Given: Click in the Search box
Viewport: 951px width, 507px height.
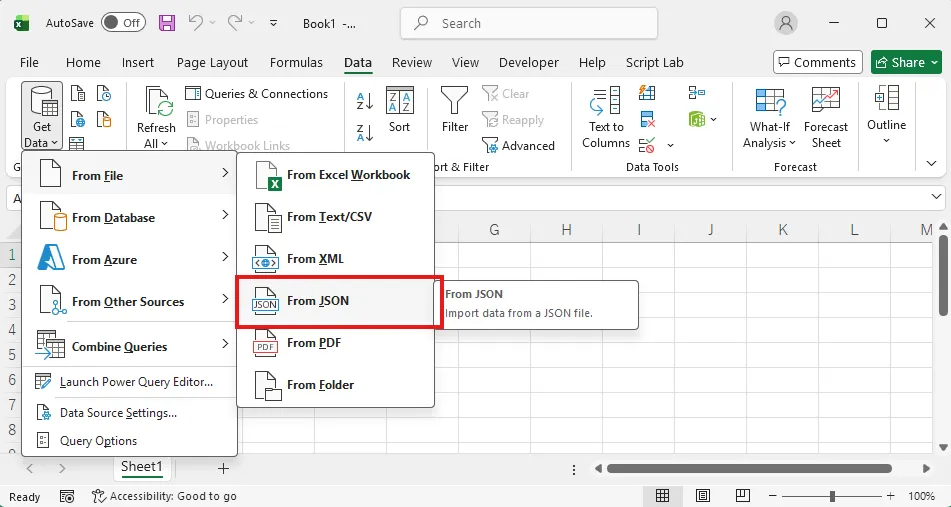Looking at the screenshot, I should [x=529, y=23].
